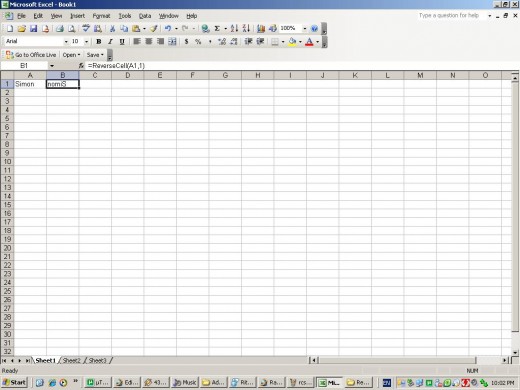The image size is (520, 390).
Task: Click the Format Painter brush icon
Action: pos(154,29)
